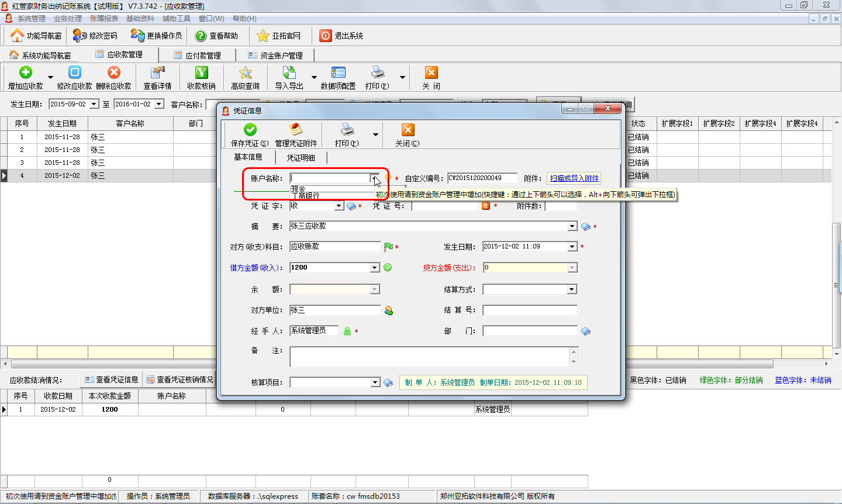The width and height of the screenshot is (842, 504).
Task: Switch to the Voucher Details (凭证明细) tab
Action: (x=301, y=158)
